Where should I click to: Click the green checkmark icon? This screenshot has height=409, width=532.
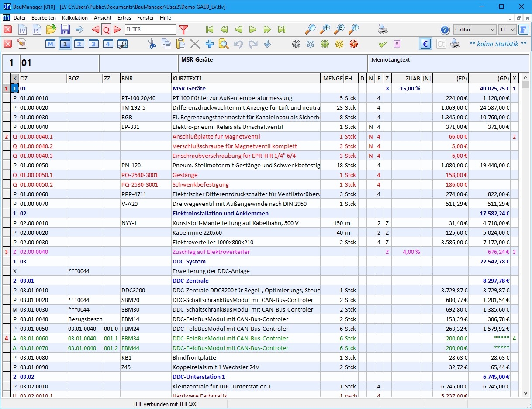(x=383, y=44)
